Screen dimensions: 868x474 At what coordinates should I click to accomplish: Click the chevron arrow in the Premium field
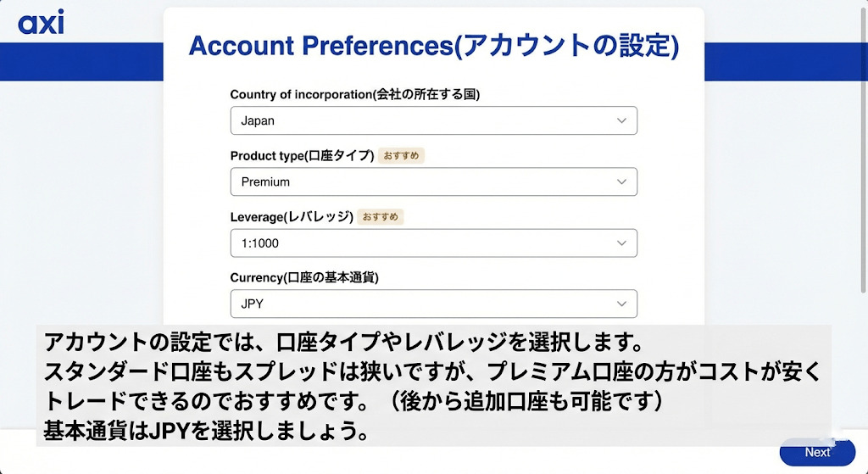pos(622,181)
